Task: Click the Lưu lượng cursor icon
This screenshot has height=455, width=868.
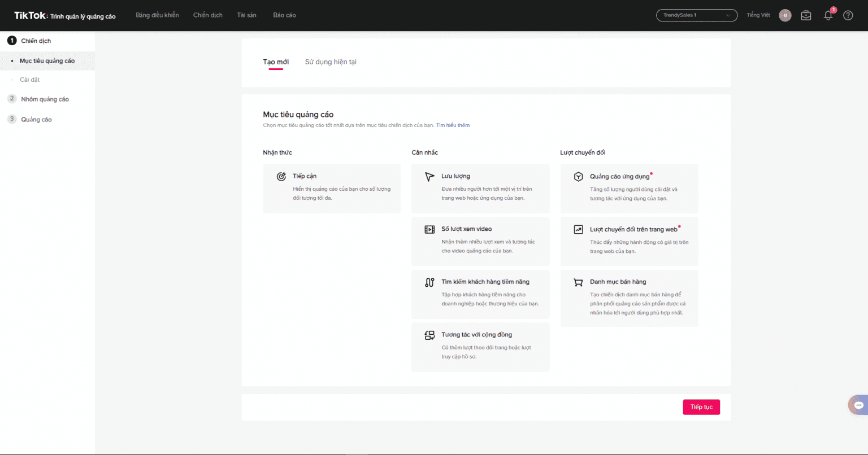Action: 429,177
